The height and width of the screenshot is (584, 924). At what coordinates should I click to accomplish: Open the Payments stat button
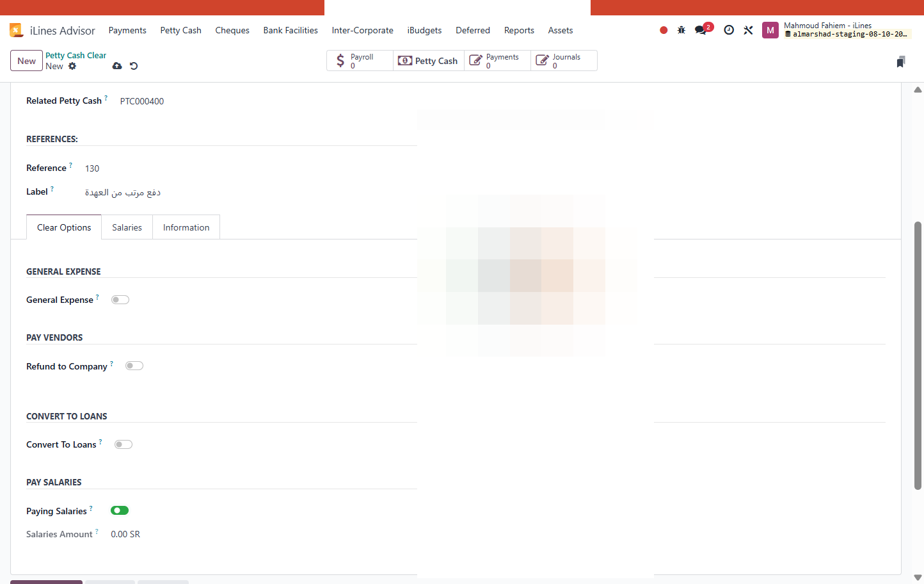(497, 61)
